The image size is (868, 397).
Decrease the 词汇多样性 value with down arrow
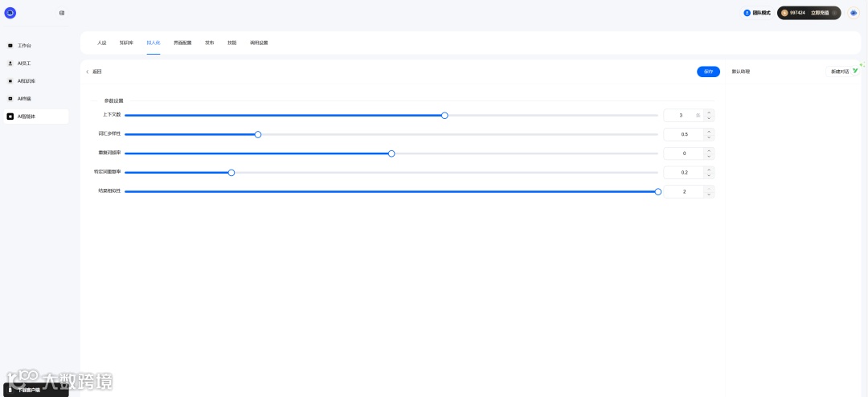pyautogui.click(x=709, y=137)
